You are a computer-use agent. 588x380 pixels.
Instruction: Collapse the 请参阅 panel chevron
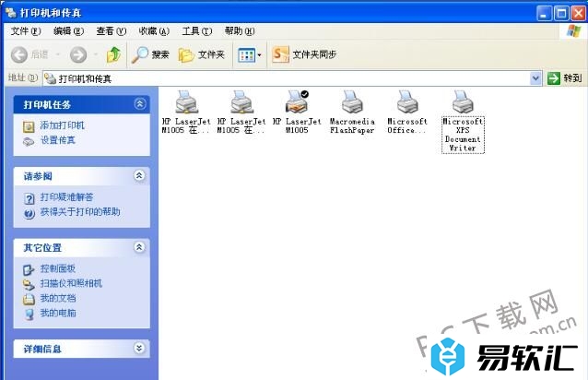coord(139,175)
